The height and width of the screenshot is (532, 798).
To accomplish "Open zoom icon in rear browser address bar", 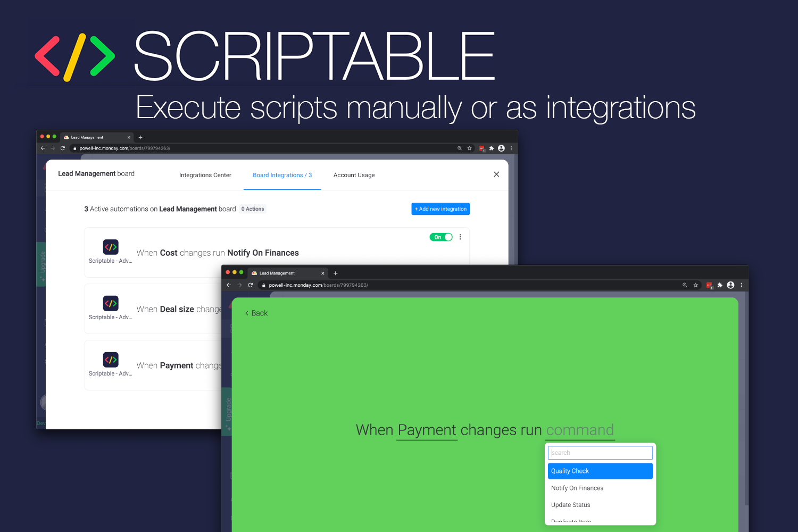I will [x=460, y=148].
